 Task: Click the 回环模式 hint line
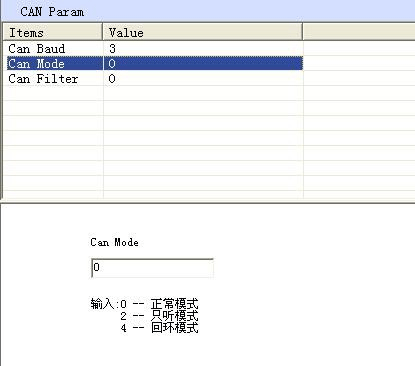coord(159,327)
